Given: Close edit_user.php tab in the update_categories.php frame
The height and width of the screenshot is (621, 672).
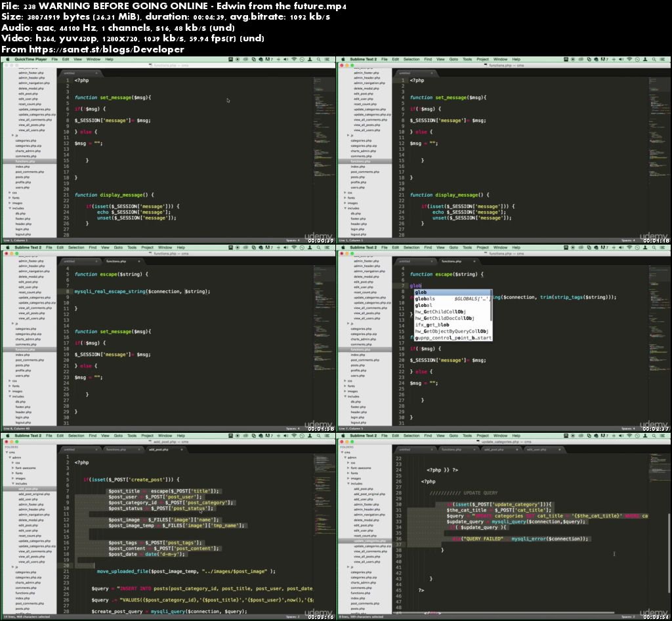Looking at the screenshot, I should tap(560, 449).
